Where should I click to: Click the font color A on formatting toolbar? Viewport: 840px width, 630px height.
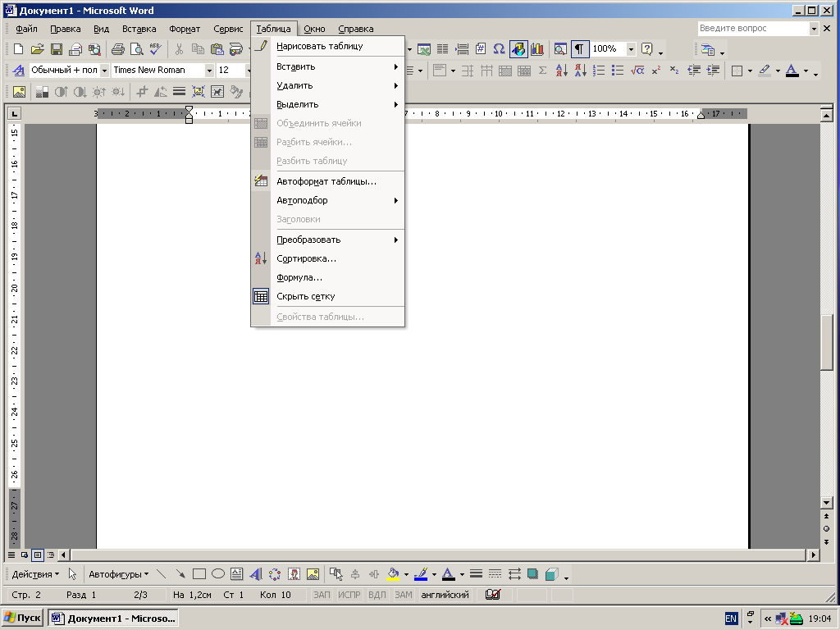792,71
